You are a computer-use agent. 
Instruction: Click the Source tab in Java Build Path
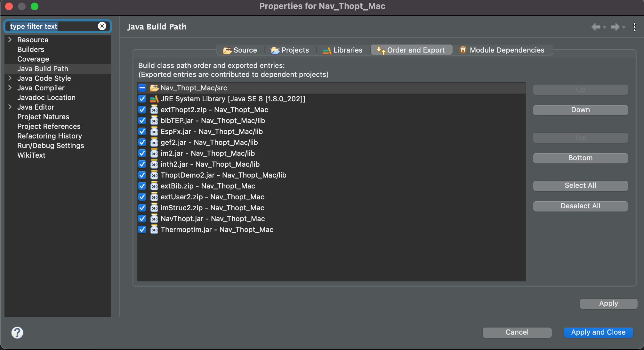pyautogui.click(x=240, y=50)
